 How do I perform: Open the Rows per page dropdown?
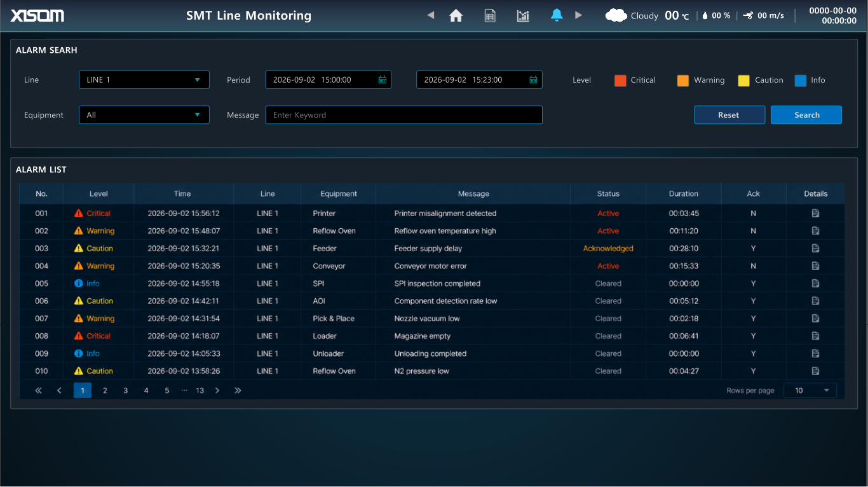[x=810, y=390]
